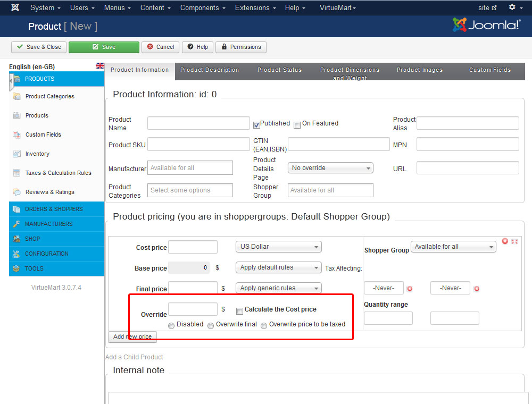Click the Product Name input field

[x=198, y=123]
